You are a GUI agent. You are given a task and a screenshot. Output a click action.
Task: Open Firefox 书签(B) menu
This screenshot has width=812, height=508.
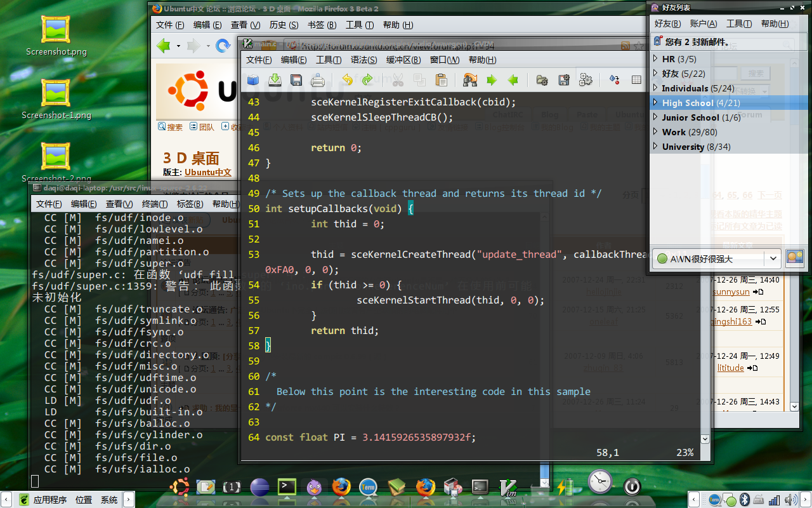(x=322, y=25)
